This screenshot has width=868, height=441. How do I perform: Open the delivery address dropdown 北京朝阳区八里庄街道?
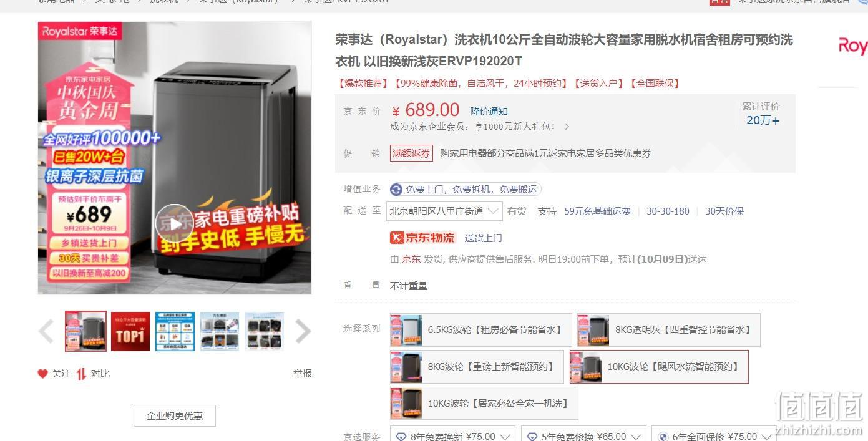444,211
